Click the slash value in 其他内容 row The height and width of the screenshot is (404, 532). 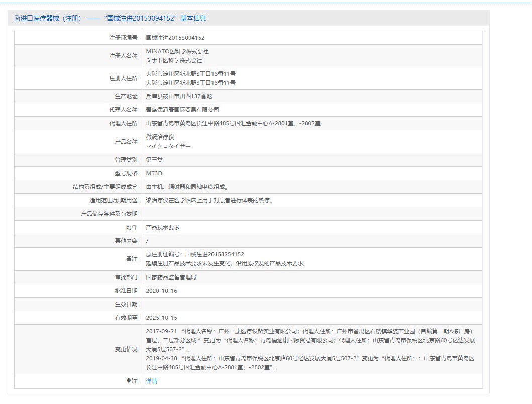click(147, 241)
